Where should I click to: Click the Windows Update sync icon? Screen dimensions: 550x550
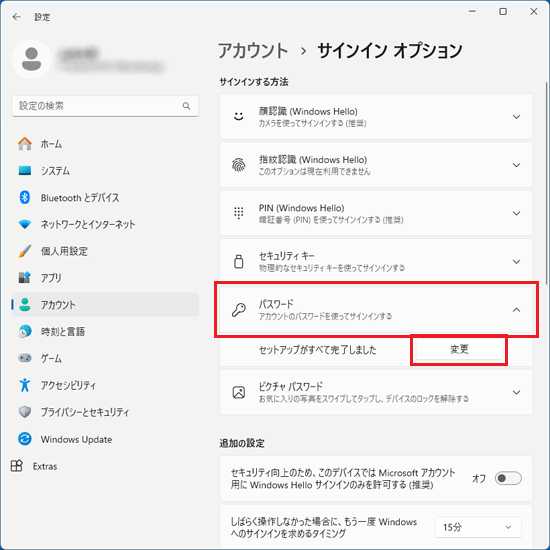point(25,439)
